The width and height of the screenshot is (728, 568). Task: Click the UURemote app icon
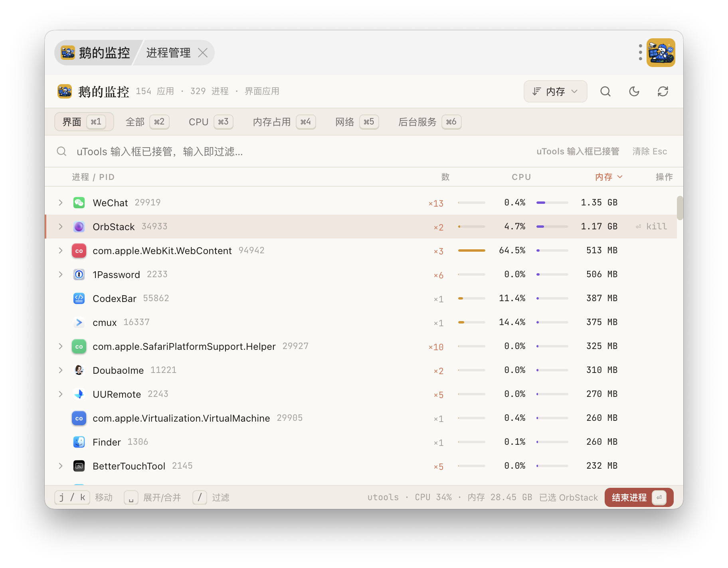pyautogui.click(x=79, y=394)
